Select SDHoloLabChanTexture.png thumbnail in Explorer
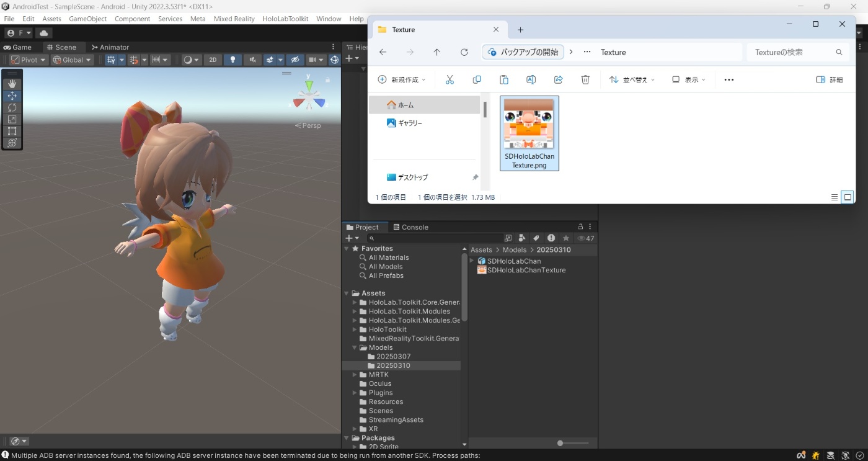The height and width of the screenshot is (461, 868). pyautogui.click(x=529, y=133)
